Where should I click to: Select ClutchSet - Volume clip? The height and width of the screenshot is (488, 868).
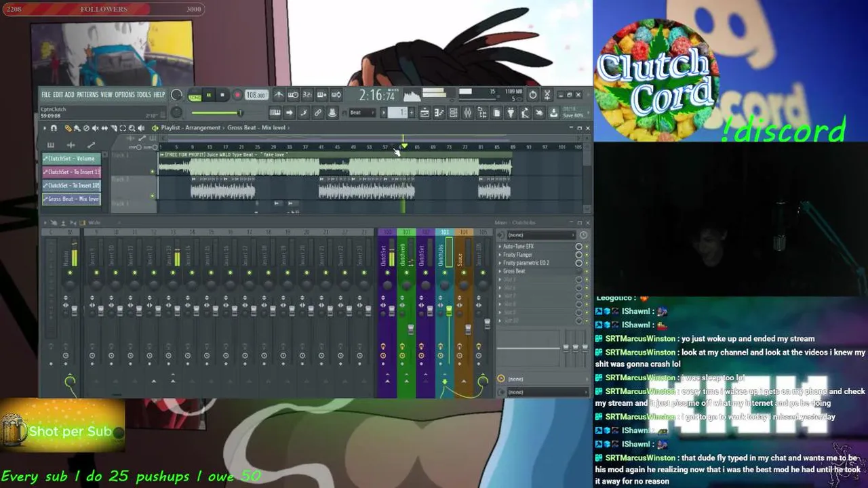[x=71, y=159]
